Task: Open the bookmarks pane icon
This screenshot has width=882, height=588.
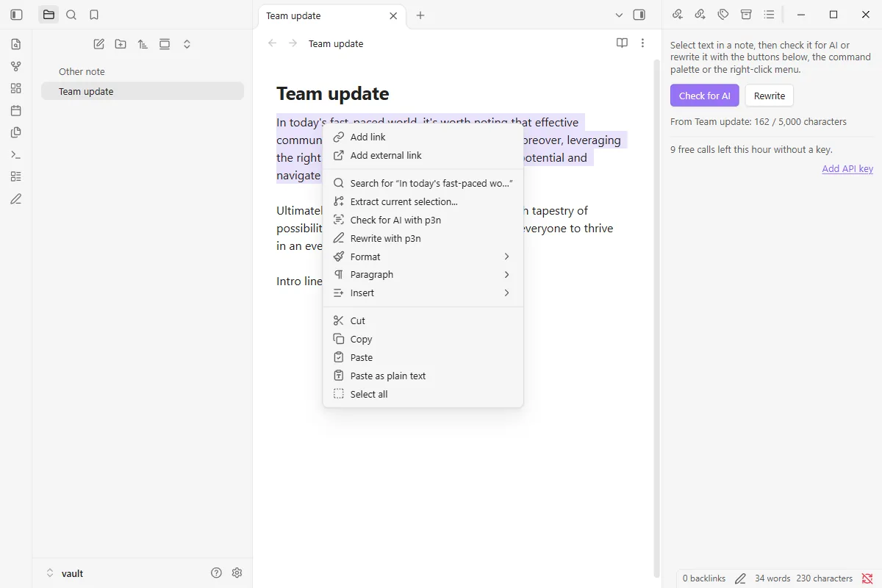Action: [93, 15]
